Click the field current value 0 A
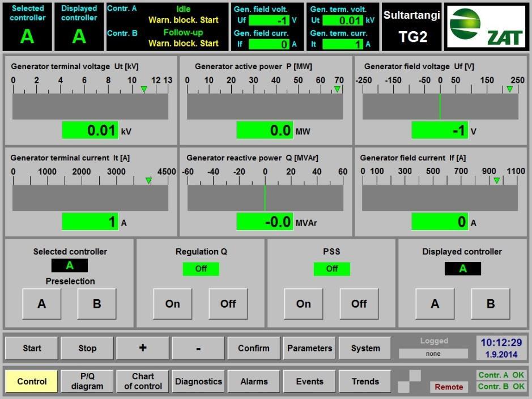This screenshot has width=532, height=399. pos(440,222)
